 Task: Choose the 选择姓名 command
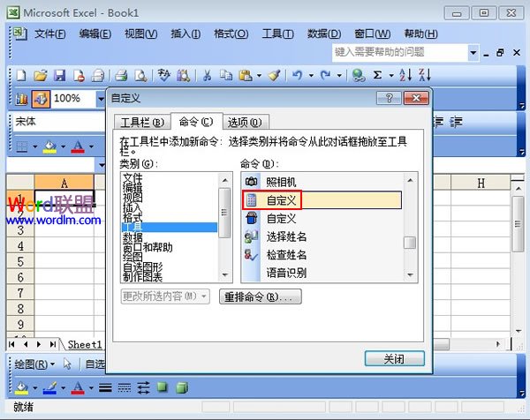coord(322,236)
